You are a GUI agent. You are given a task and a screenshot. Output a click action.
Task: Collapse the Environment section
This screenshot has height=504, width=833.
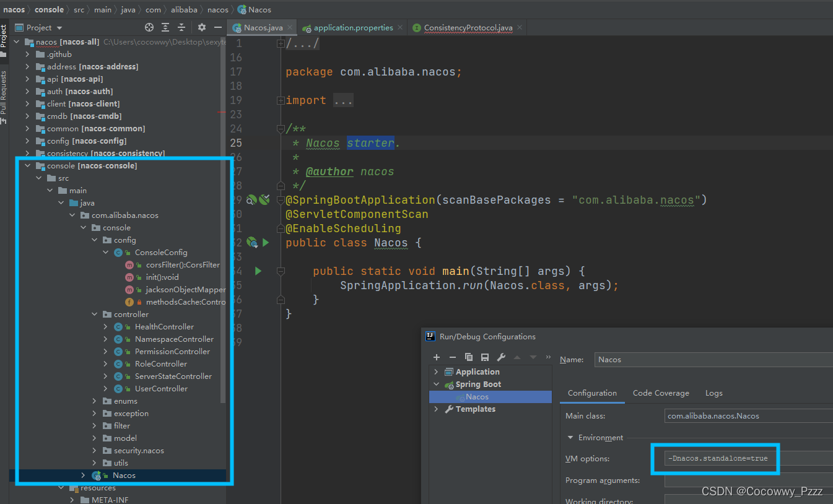[570, 438]
